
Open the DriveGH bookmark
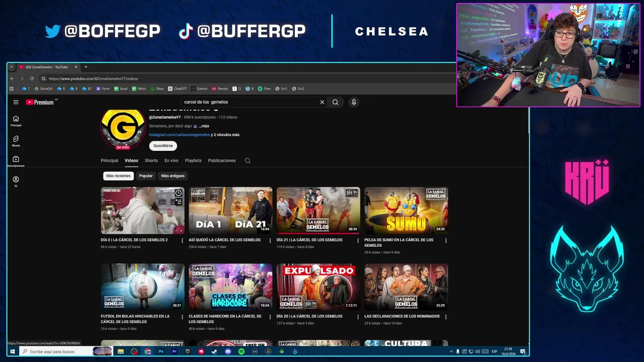[x=43, y=88]
